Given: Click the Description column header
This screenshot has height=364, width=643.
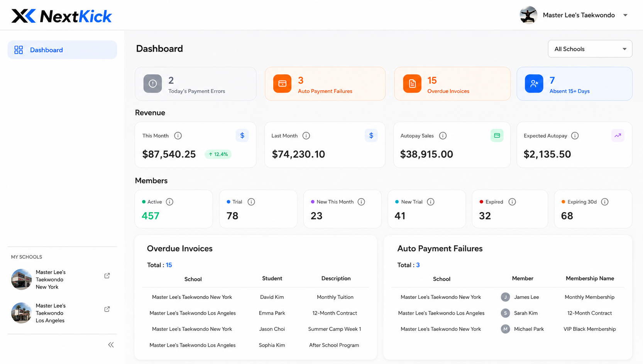Looking at the screenshot, I should tap(336, 278).
